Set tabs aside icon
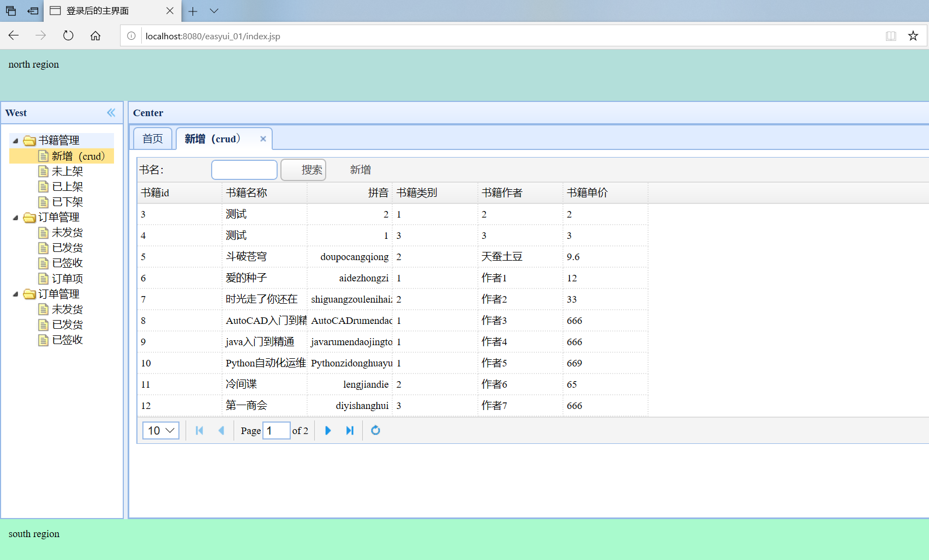Viewport: 929px width, 560px height. 33,11
